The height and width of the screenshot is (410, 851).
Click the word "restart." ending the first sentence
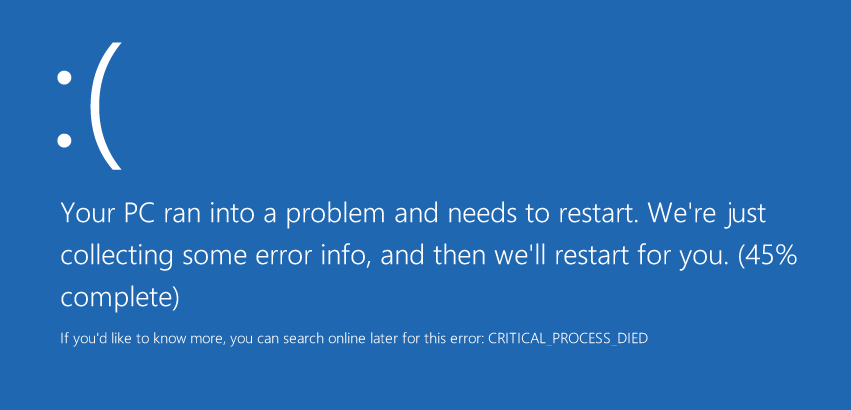(599, 213)
